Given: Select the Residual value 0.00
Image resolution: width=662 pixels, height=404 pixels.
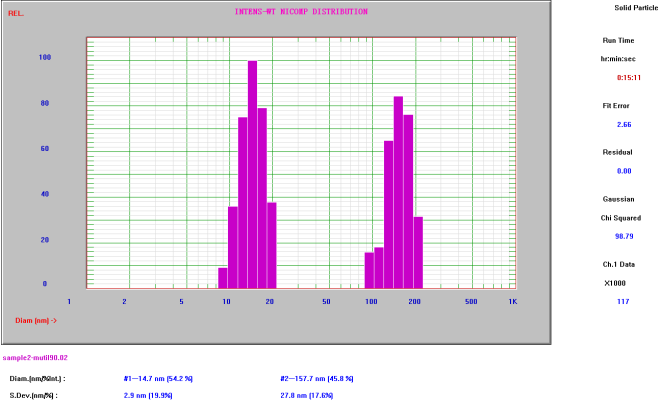Looking at the screenshot, I should tap(623, 171).
